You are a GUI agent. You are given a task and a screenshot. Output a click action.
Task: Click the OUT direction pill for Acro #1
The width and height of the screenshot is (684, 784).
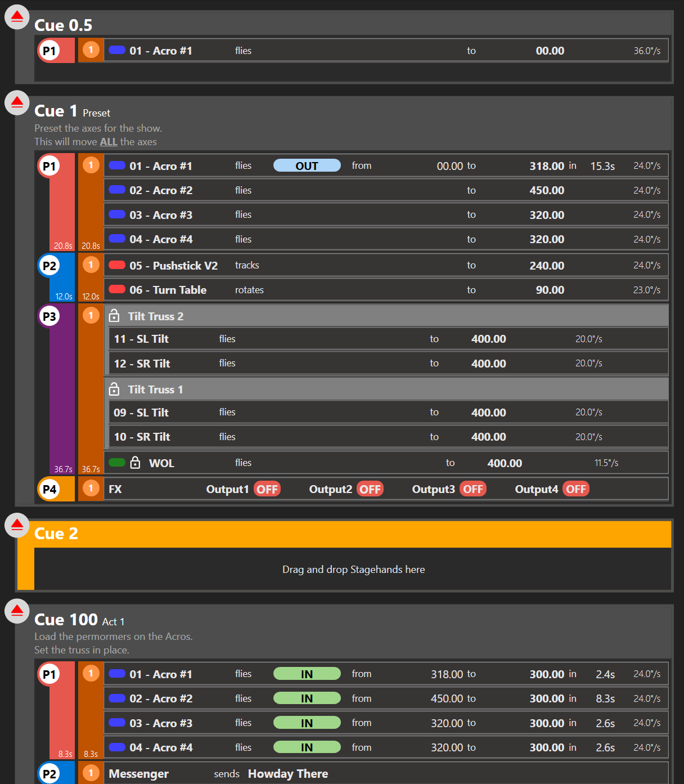tap(307, 165)
